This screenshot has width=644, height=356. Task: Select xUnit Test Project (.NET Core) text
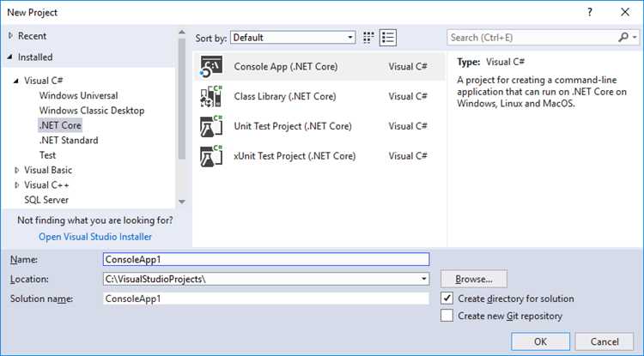click(295, 156)
